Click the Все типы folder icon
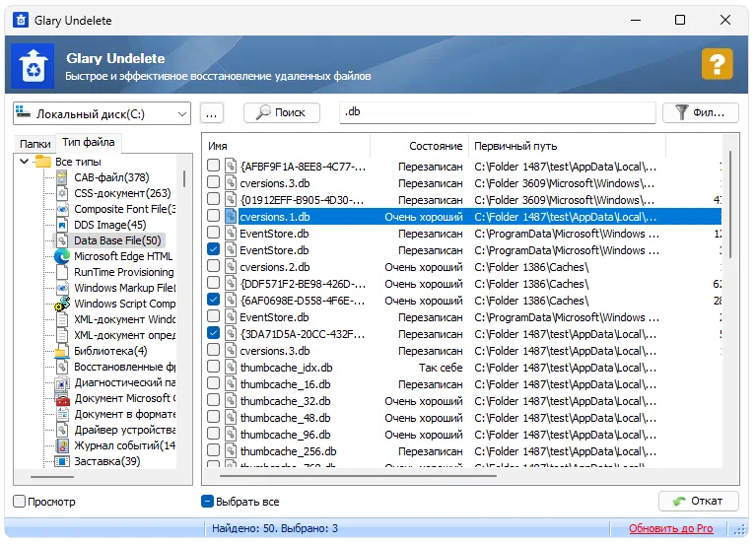 (x=43, y=162)
